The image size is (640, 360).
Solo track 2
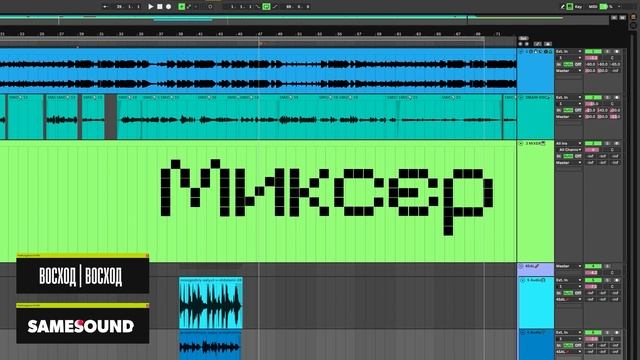607,98
